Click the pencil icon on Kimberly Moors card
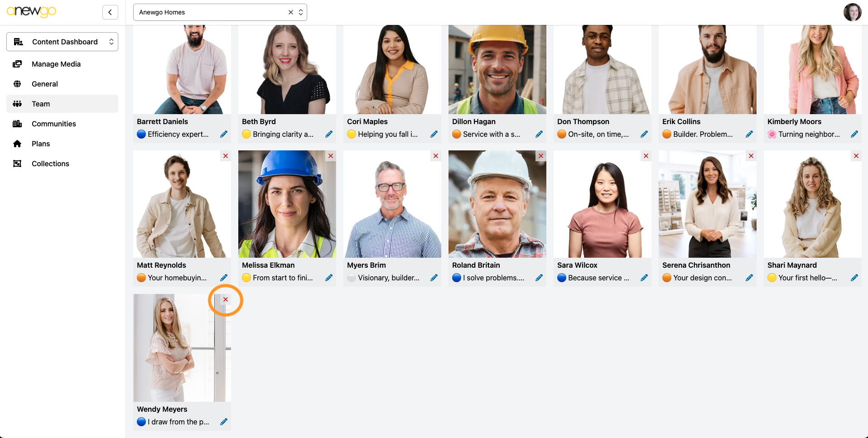Screen dimensions: 868x438 pyautogui.click(x=854, y=134)
